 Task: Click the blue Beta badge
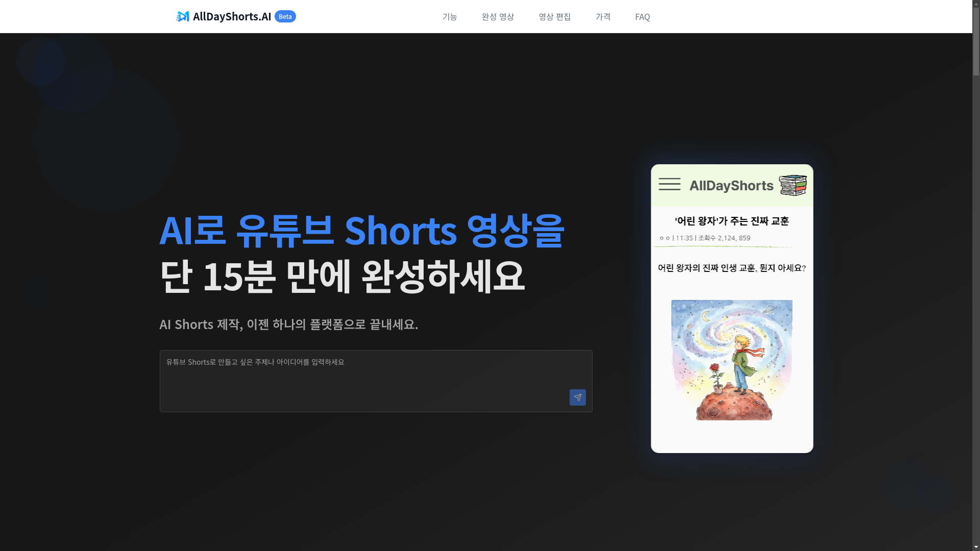pos(285,16)
